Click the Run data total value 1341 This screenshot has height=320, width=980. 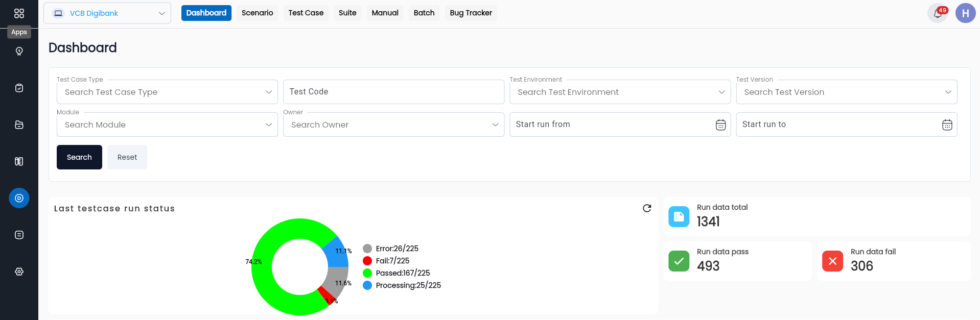[708, 221]
